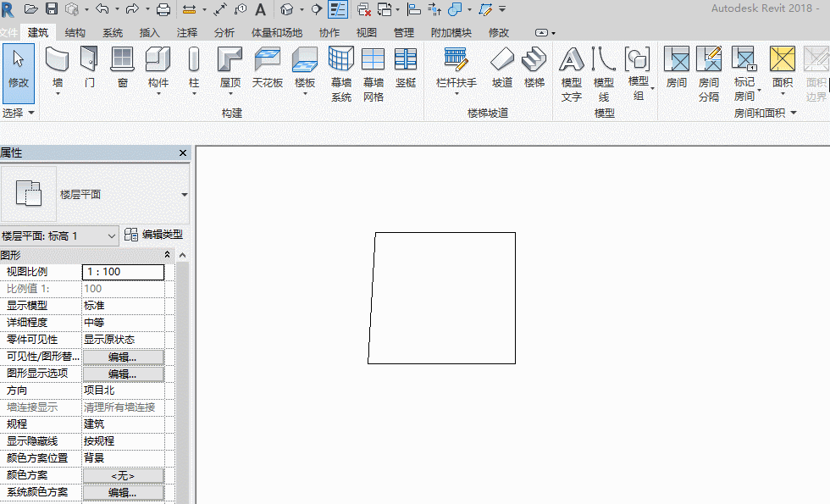Pick the 幕墙系统 curtain system tool

[340, 75]
